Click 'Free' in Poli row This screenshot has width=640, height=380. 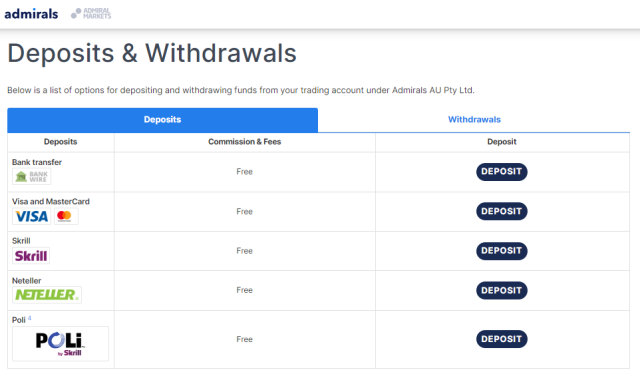tap(244, 340)
